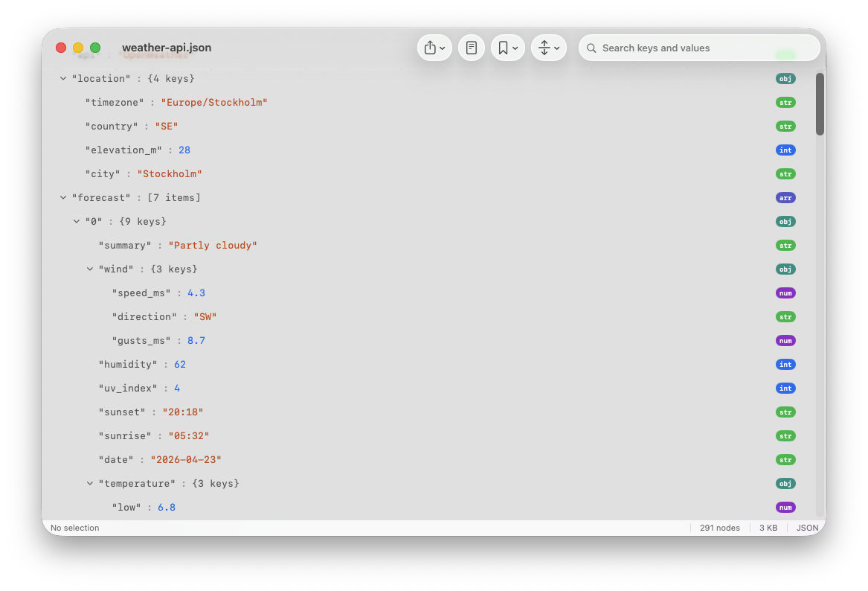Click the str type badge next to timezone
Screen dimensions: 868x591
point(785,102)
